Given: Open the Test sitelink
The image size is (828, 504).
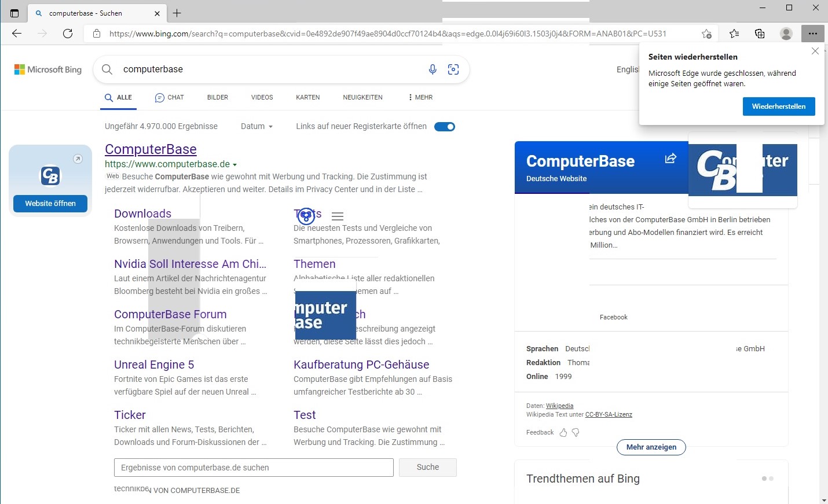Looking at the screenshot, I should pyautogui.click(x=305, y=415).
